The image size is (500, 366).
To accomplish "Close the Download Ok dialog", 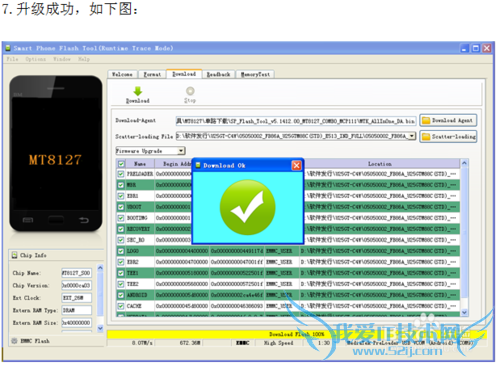I will pyautogui.click(x=296, y=165).
